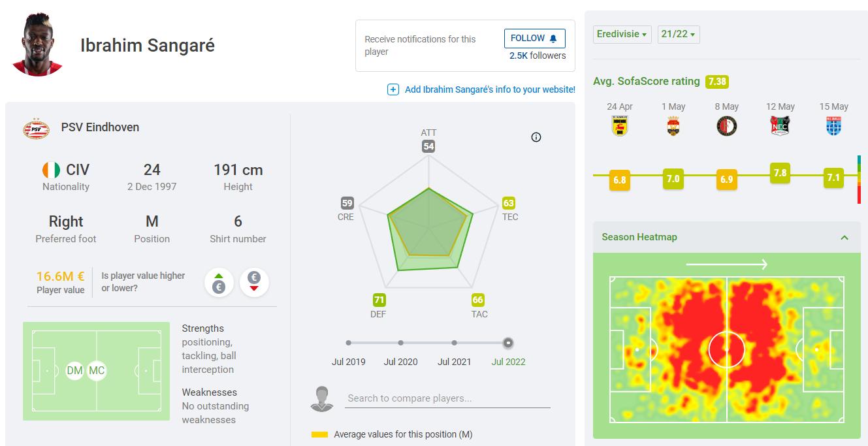Screen dimensions: 868x446
Task: Select the Jul 2019 timeline point
Action: (x=349, y=343)
